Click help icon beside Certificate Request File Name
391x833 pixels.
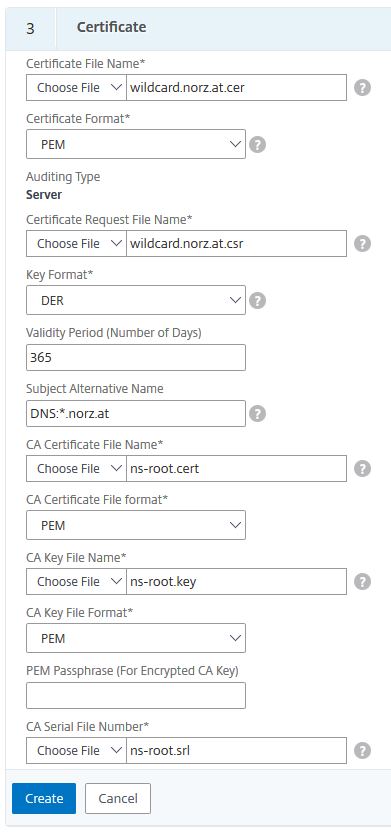click(362, 244)
